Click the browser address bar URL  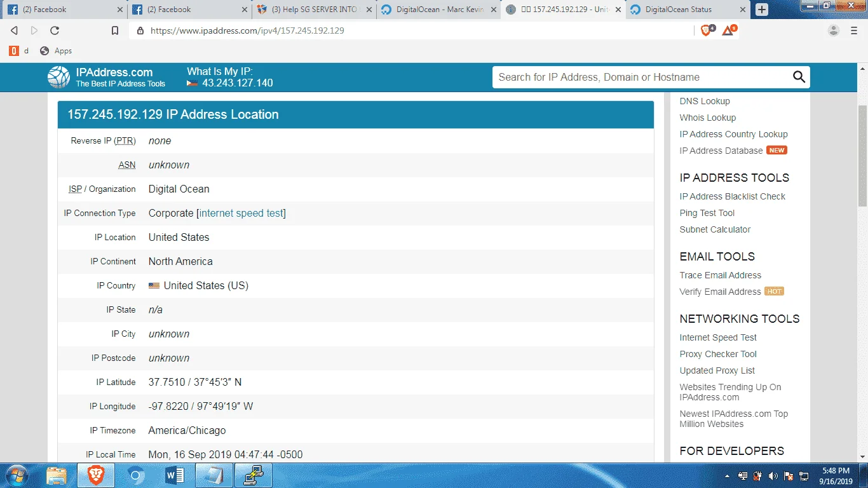pos(247,30)
